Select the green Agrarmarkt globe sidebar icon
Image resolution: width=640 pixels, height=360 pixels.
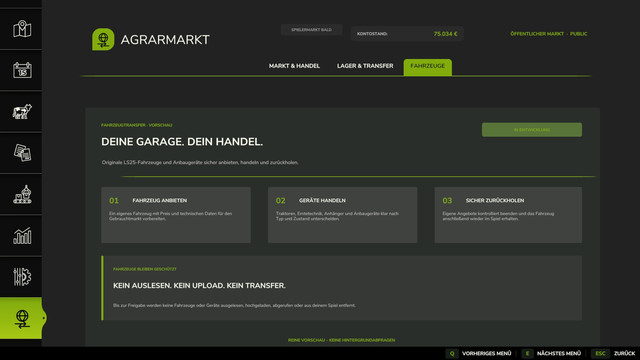pyautogui.click(x=22, y=318)
